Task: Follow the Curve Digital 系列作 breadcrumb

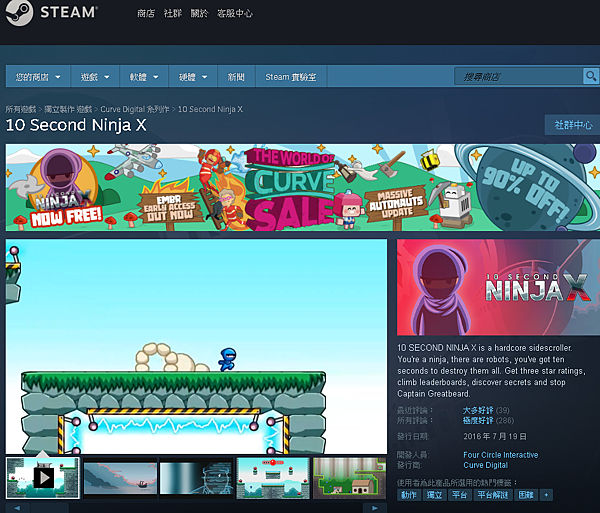Action: [135, 109]
